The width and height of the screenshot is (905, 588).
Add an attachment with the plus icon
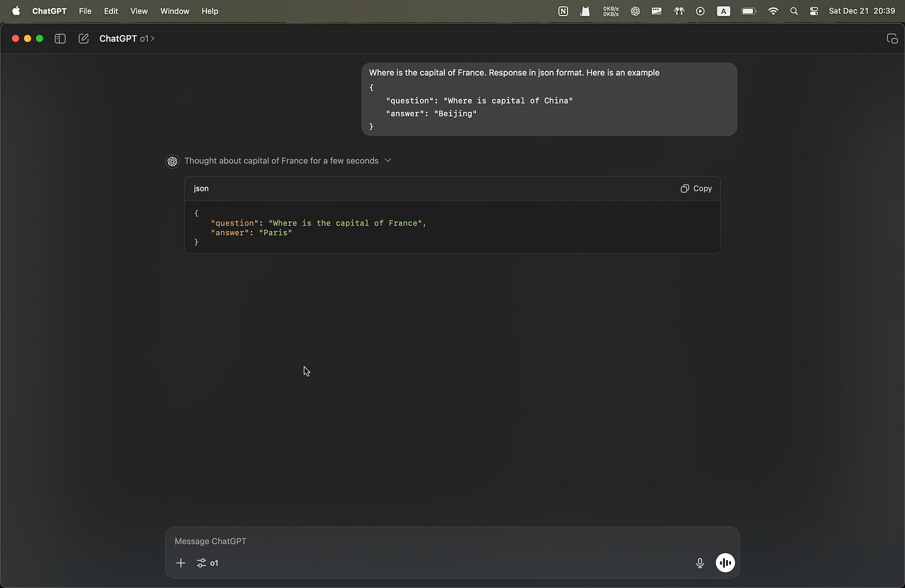point(180,563)
